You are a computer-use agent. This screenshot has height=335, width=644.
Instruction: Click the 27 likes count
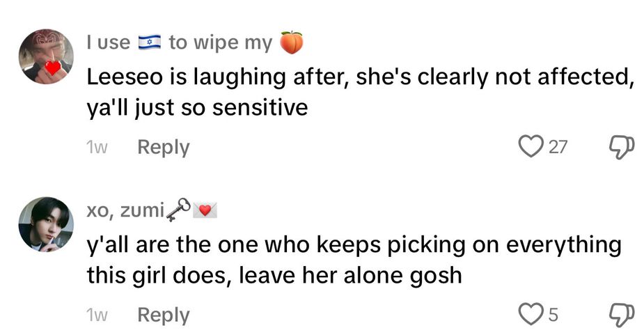558,147
